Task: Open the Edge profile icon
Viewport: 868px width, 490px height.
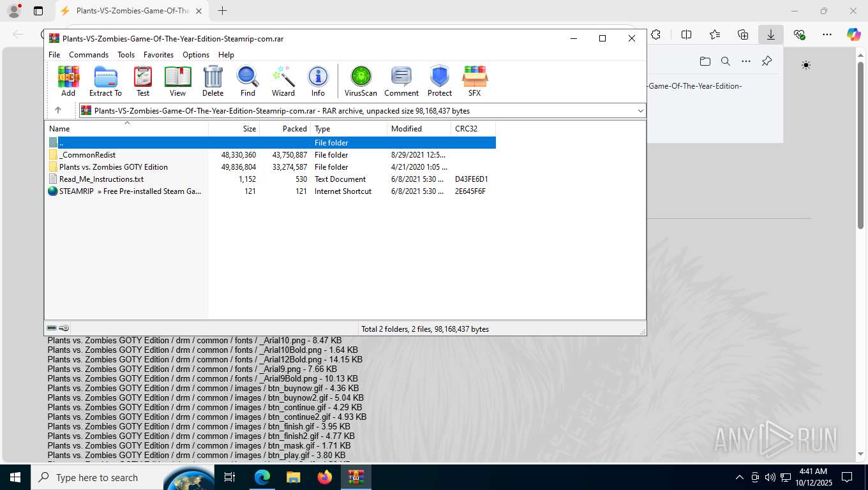Action: coord(13,11)
